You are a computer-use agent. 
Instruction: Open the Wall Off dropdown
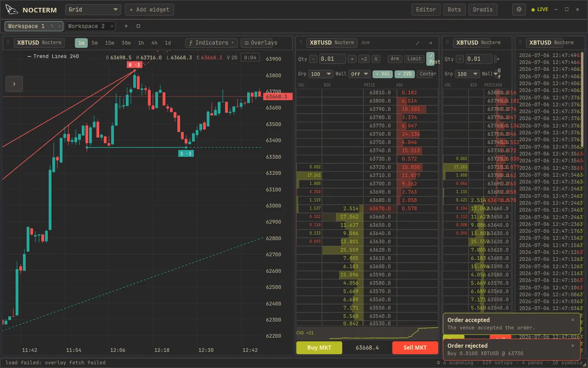[x=359, y=74]
